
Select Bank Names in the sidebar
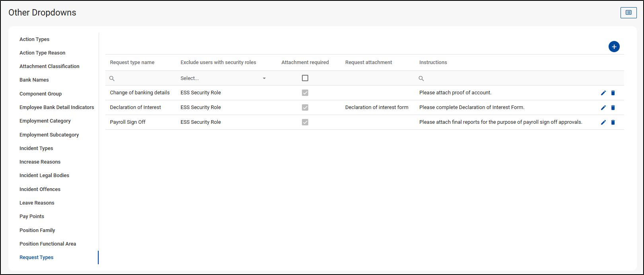point(34,80)
